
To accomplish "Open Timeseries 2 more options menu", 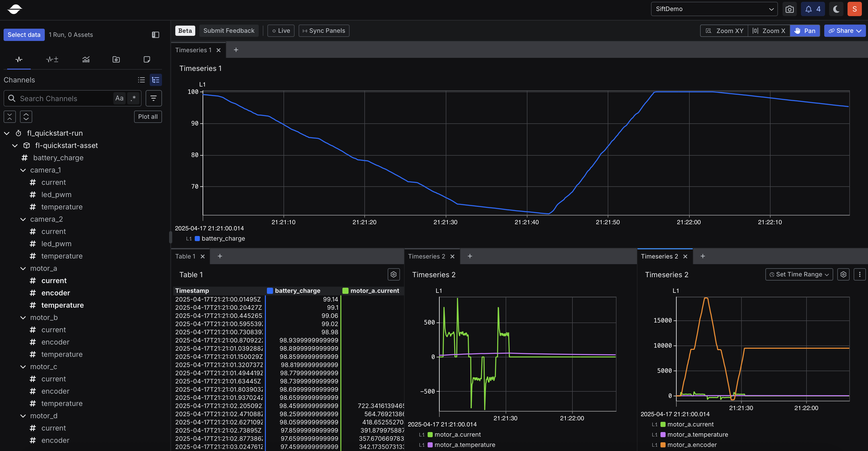I will [860, 274].
